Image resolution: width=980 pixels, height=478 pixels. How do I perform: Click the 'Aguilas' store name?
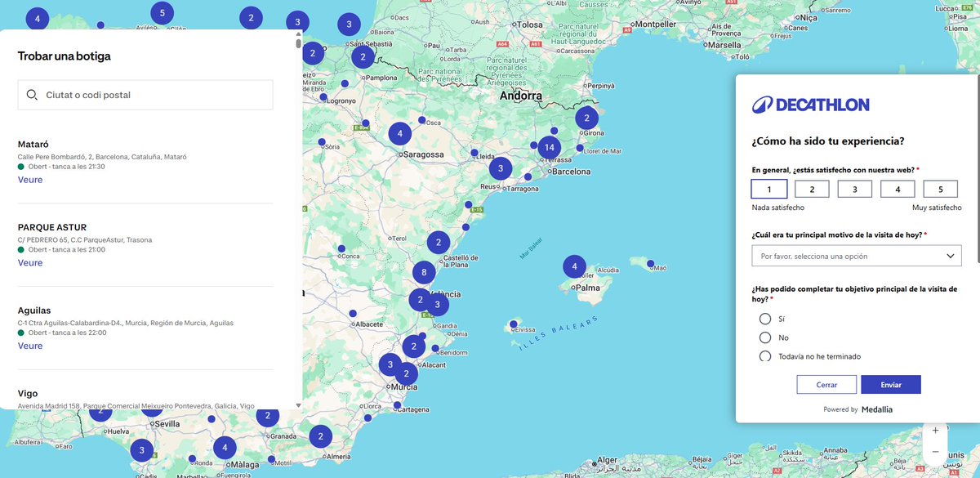pyautogui.click(x=34, y=310)
